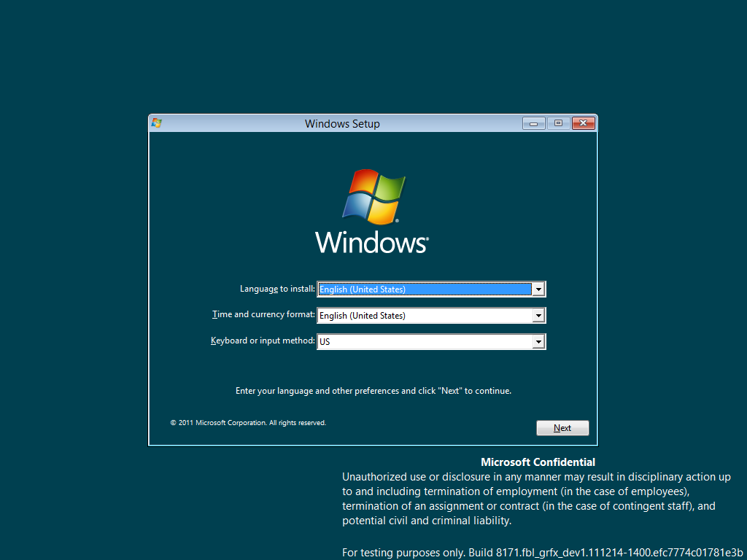
Task: Close the Windows Setup window
Action: point(583,123)
